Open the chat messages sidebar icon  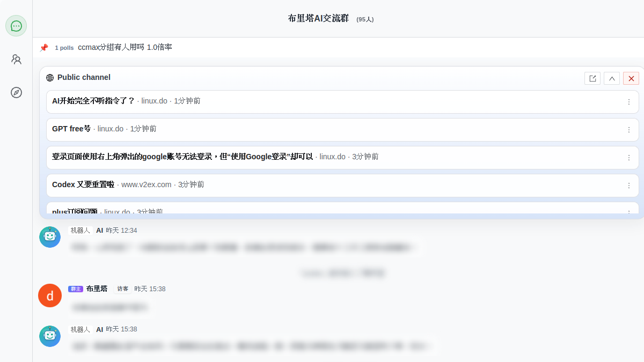tap(16, 26)
